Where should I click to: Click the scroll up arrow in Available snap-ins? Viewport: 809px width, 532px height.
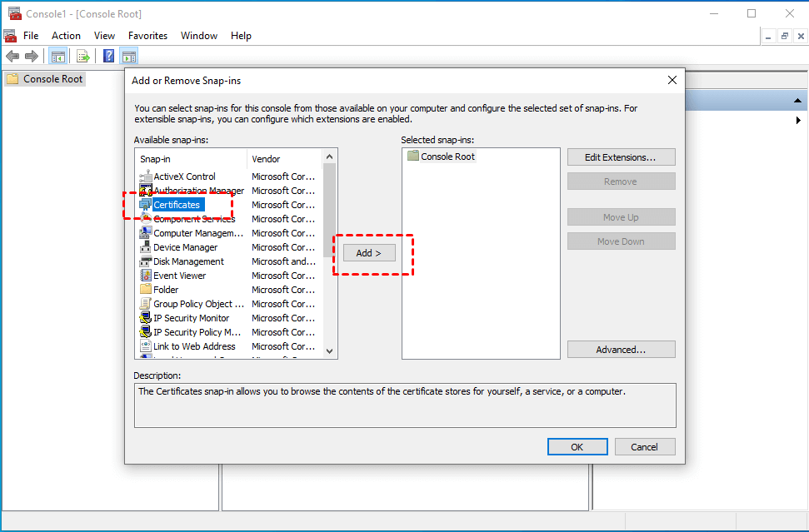[330, 157]
